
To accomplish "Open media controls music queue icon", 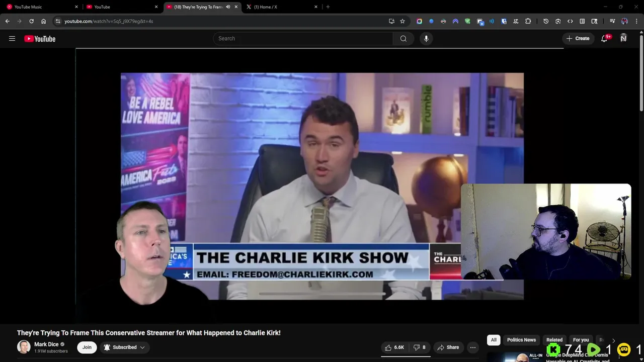I will (x=612, y=21).
